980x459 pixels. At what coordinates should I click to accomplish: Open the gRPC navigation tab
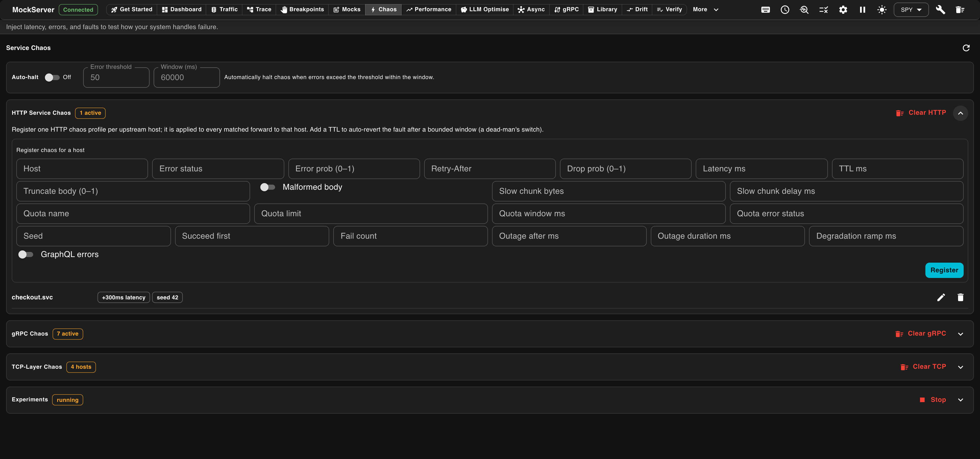tap(567, 9)
